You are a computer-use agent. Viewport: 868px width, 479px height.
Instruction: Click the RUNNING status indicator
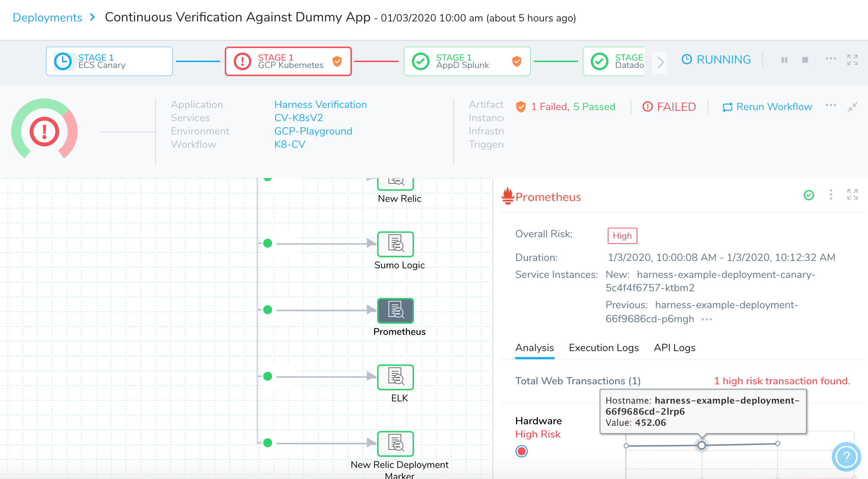716,60
